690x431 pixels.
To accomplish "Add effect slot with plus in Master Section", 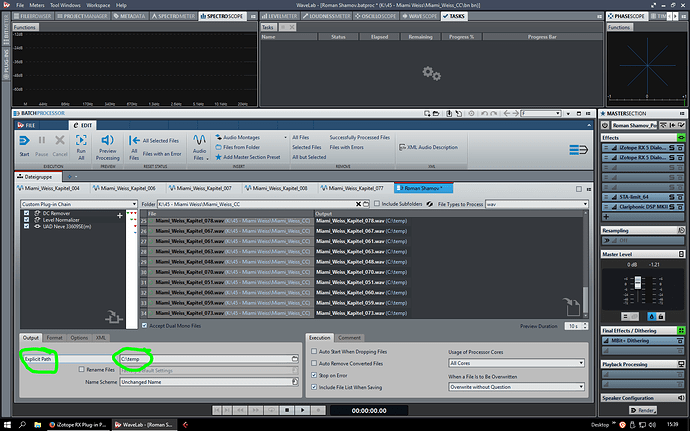I will click(x=606, y=217).
